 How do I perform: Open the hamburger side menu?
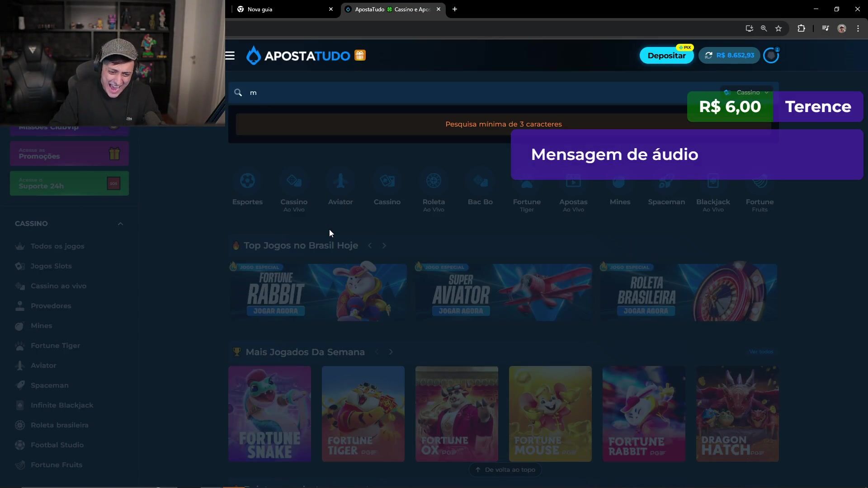(230, 56)
